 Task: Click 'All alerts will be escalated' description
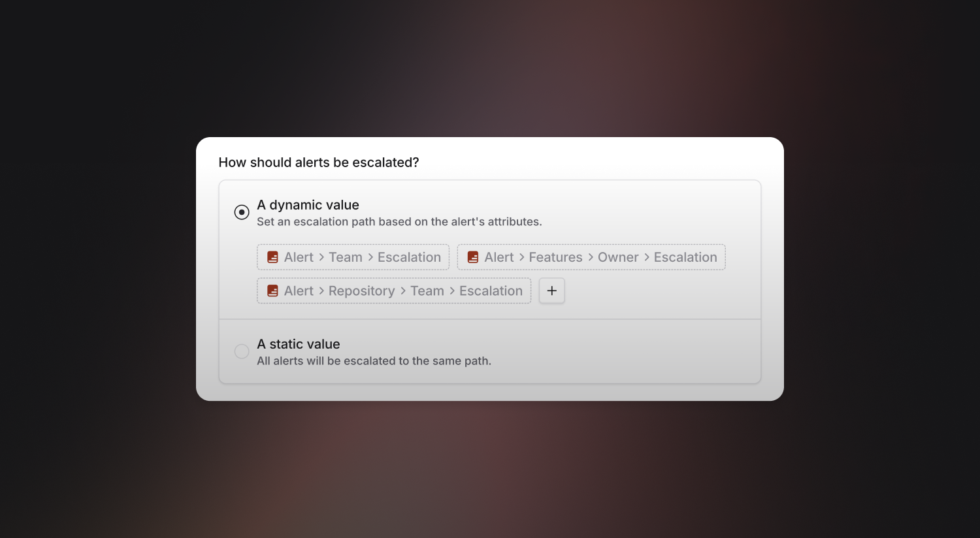tap(374, 361)
